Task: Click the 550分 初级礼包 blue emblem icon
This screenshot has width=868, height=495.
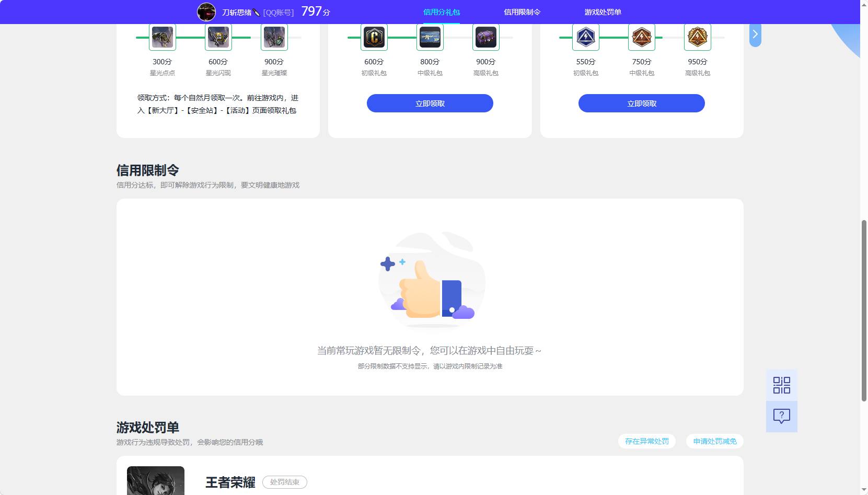Action: tap(586, 37)
